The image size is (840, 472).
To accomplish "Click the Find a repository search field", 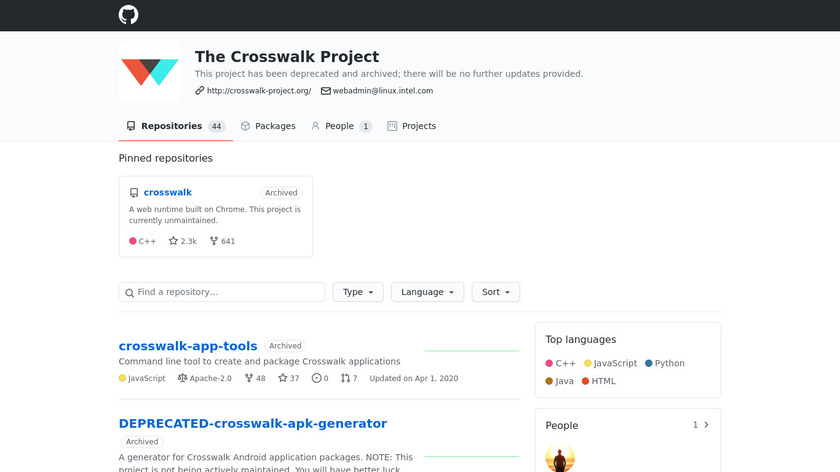I will pyautogui.click(x=222, y=292).
